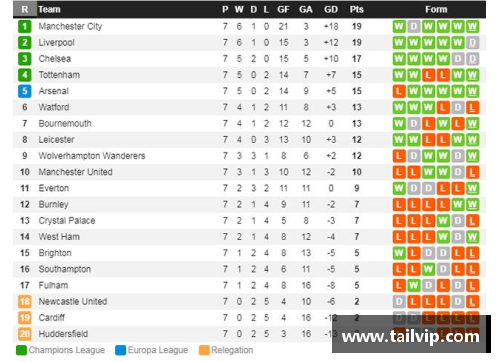
Task: Click the blue Europa League legend swatch
Action: pyautogui.click(x=120, y=350)
